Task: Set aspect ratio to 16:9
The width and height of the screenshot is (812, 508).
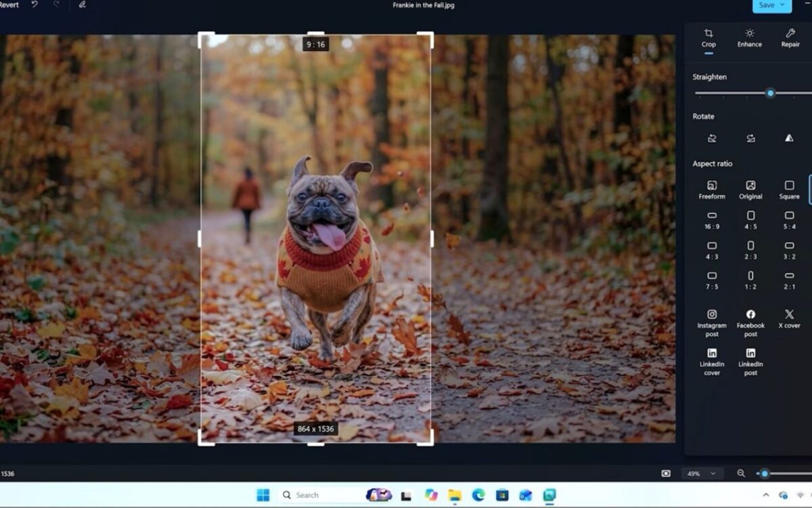Action: (712, 220)
